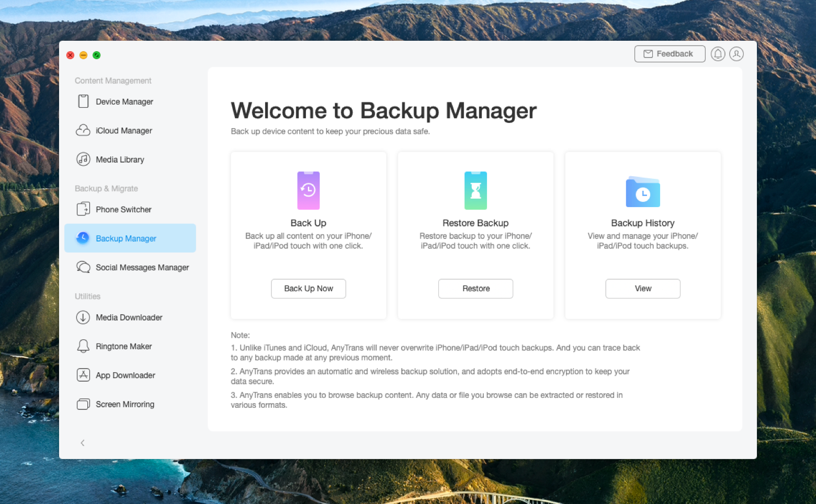Click the Restore Backup card title
The height and width of the screenshot is (504, 816).
pyautogui.click(x=475, y=223)
